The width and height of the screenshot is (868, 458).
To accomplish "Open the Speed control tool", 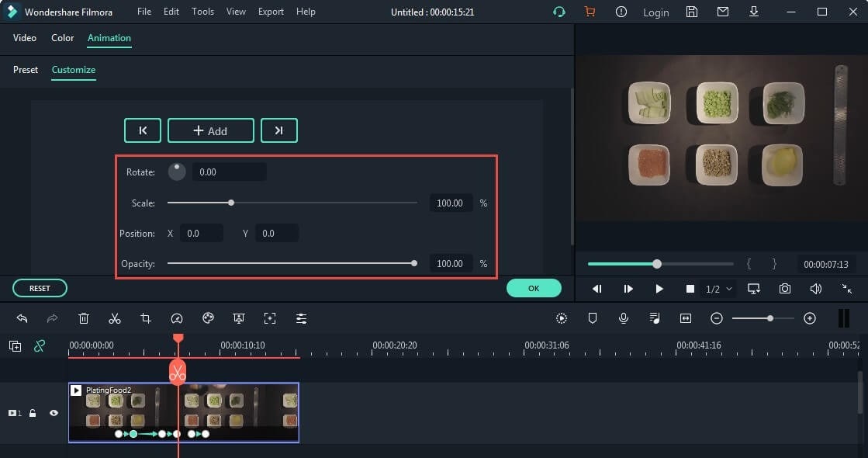I will pos(177,318).
